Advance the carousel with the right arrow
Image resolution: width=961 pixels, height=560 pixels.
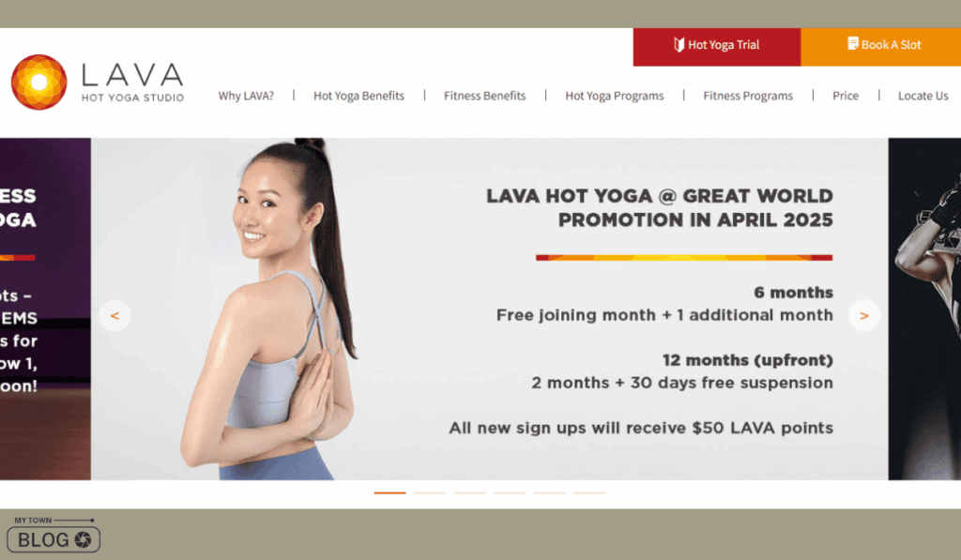point(864,315)
